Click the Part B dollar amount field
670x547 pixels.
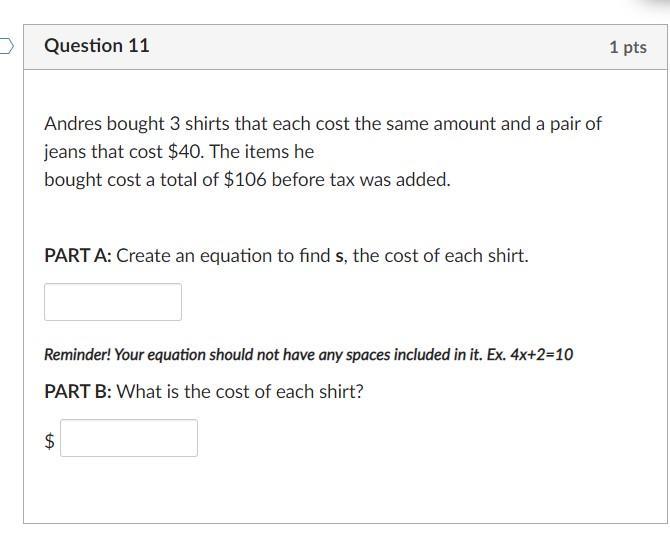point(129,438)
